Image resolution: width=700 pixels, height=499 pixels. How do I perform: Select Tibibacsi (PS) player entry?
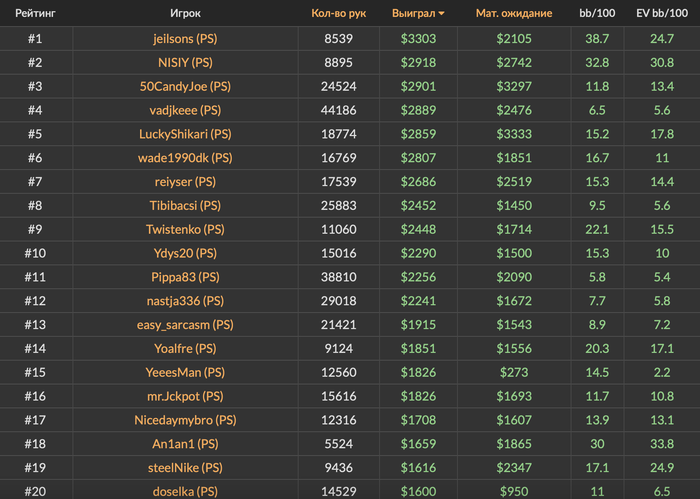(185, 205)
